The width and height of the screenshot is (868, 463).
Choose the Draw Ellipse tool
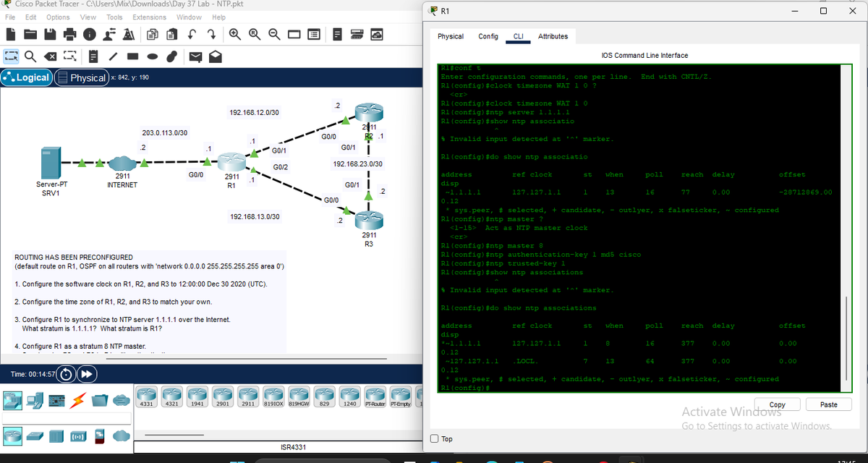153,56
